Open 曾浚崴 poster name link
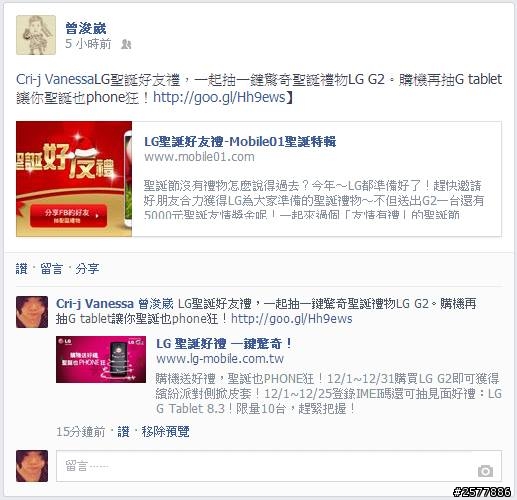 click(86, 28)
